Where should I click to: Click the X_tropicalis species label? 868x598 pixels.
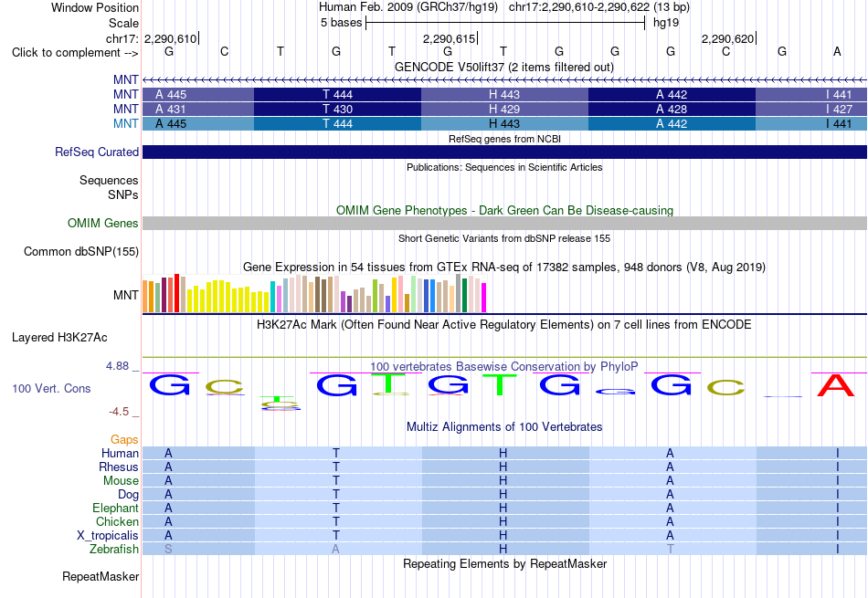tap(108, 536)
